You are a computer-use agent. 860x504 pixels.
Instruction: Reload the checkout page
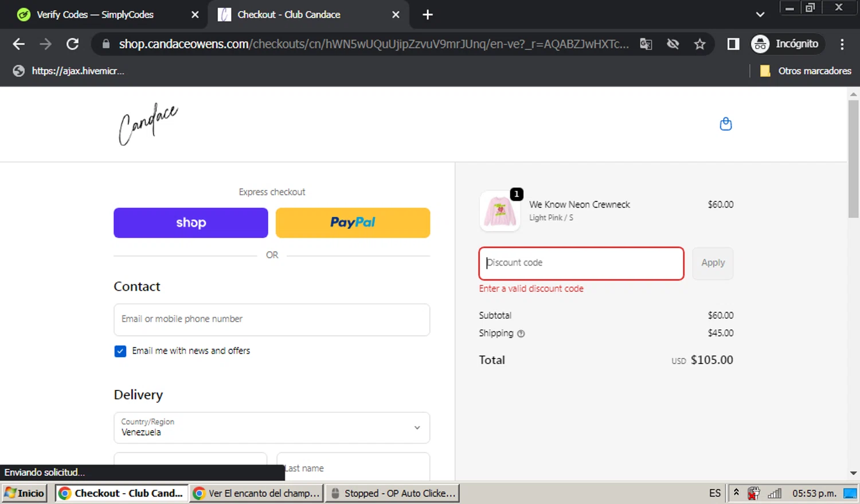(72, 44)
